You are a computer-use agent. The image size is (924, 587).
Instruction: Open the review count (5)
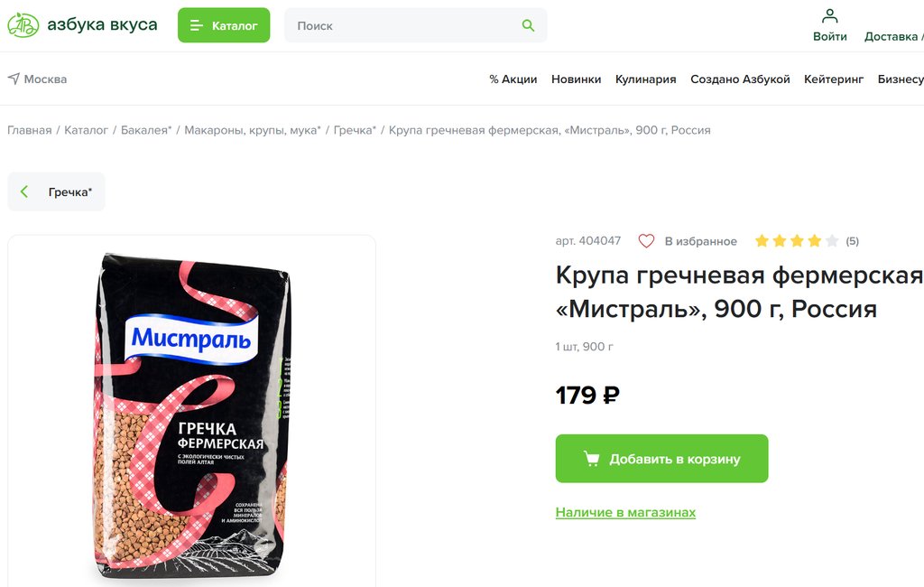pos(852,241)
